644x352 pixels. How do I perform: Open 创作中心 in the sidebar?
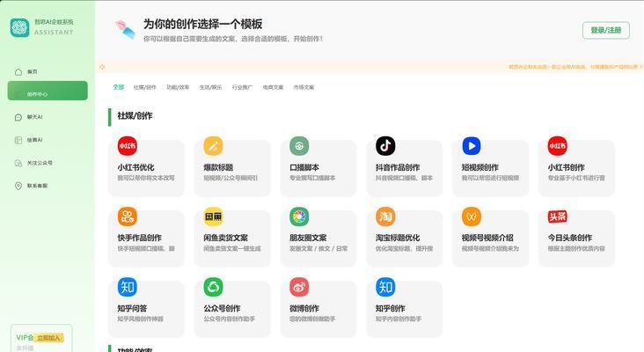48,91
